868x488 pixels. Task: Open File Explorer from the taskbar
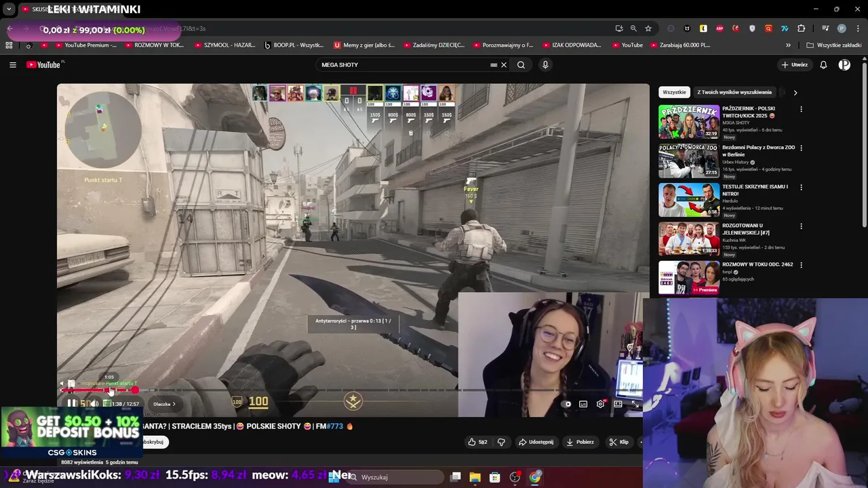[475, 477]
